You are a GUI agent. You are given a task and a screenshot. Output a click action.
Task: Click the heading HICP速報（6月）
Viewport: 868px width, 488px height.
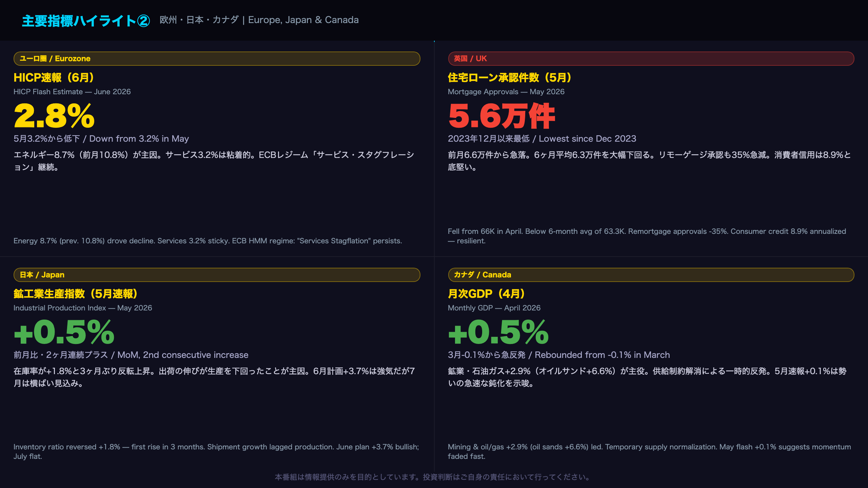pyautogui.click(x=54, y=78)
